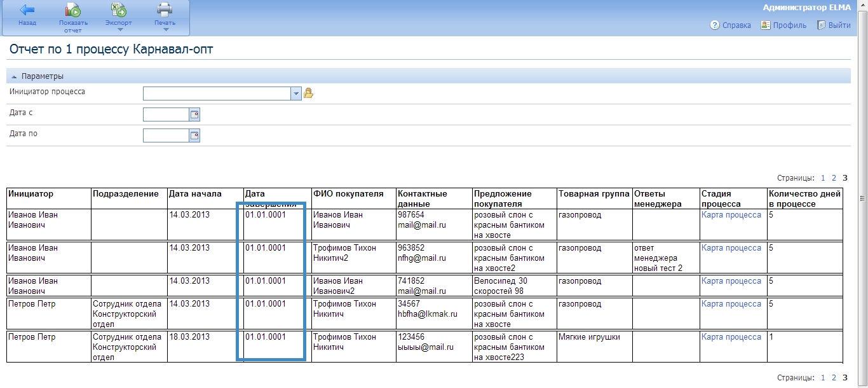Image resolution: width=868 pixels, height=388 pixels.
Task: Open dropdown arrow under Экспорт
Action: [x=119, y=29]
